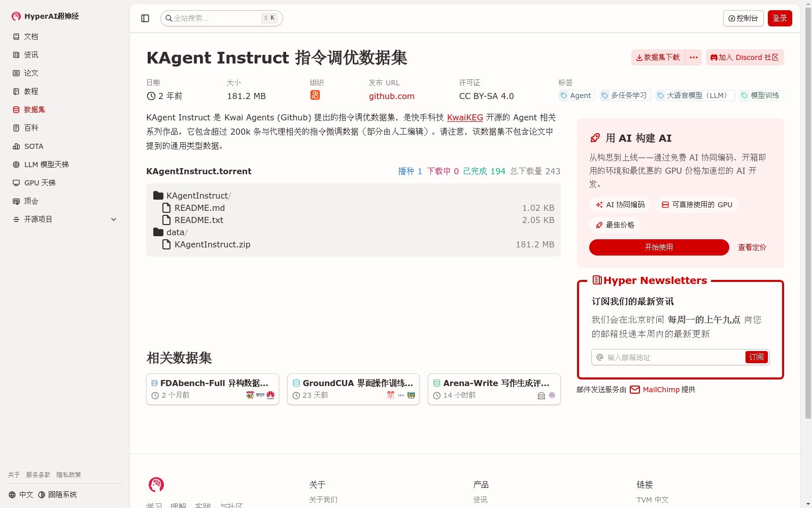This screenshot has width=812, height=508.
Task: Open the github.com release URL
Action: (x=391, y=96)
